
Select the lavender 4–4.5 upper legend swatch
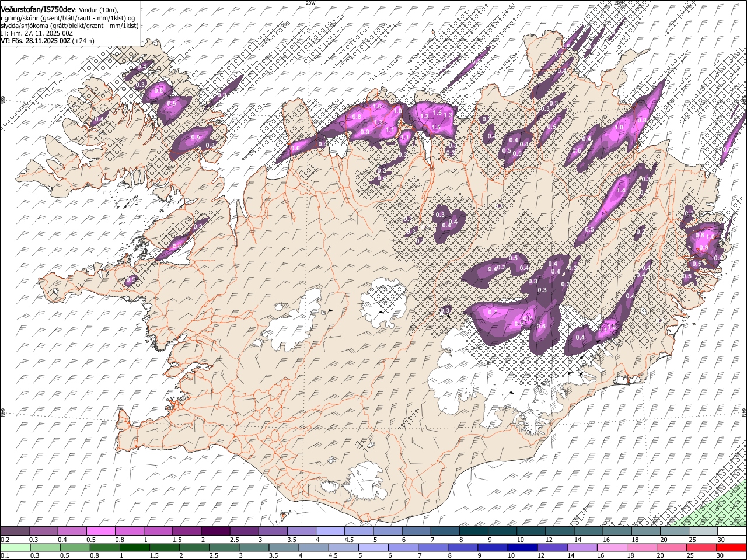click(x=329, y=531)
